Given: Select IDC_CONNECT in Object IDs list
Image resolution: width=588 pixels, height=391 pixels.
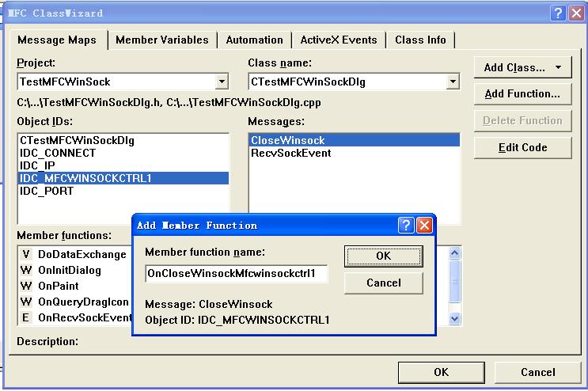Looking at the screenshot, I should (x=123, y=153).
